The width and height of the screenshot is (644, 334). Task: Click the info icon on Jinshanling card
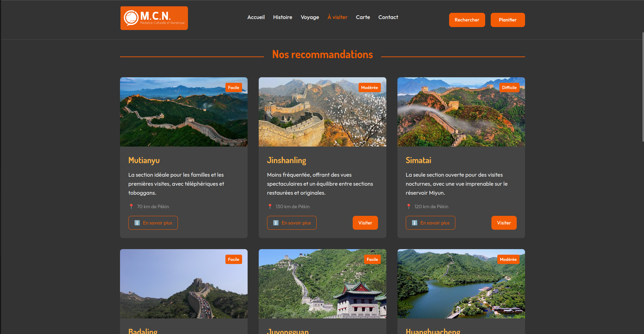tap(276, 223)
